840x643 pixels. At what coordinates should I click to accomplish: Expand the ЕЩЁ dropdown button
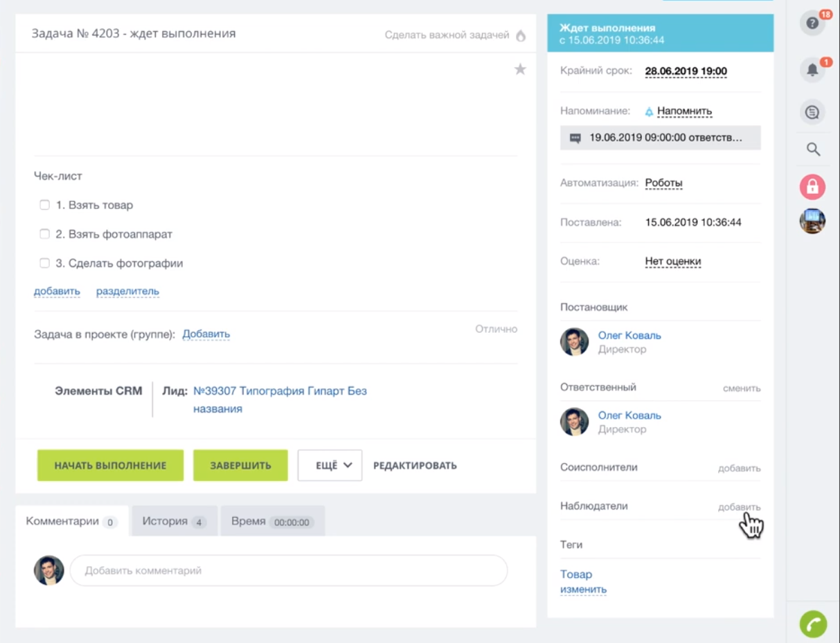pyautogui.click(x=330, y=465)
